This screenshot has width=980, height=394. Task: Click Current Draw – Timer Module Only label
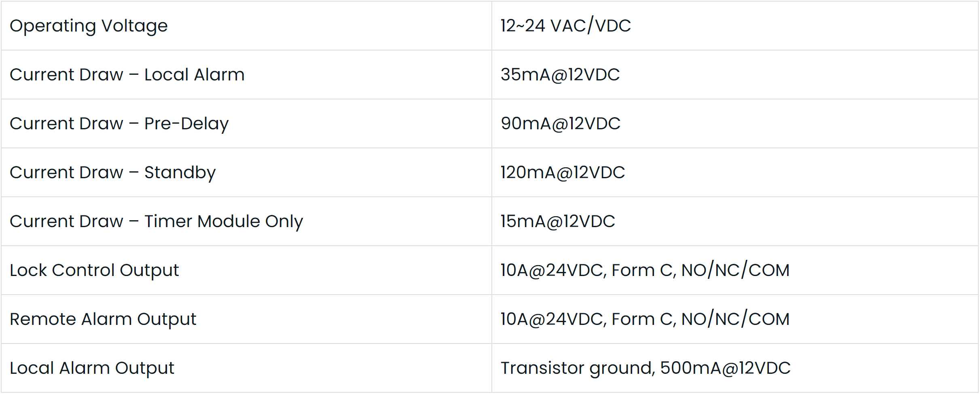point(156,221)
